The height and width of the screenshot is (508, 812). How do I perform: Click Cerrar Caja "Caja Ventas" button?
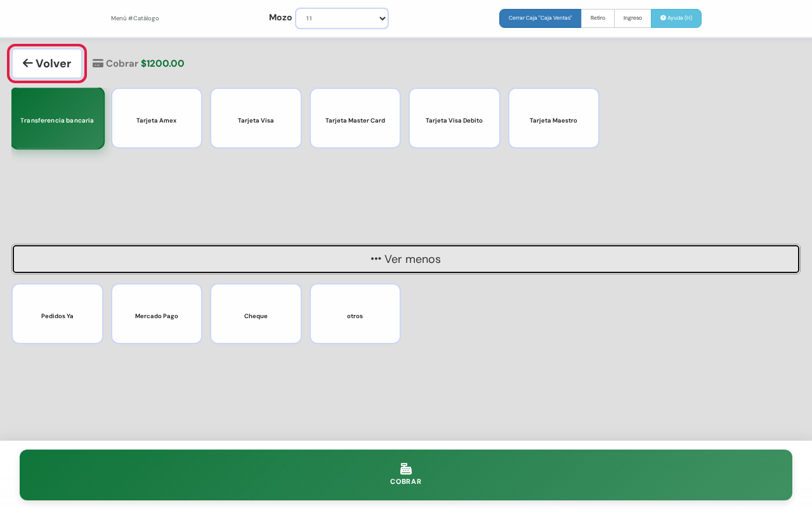coord(540,18)
